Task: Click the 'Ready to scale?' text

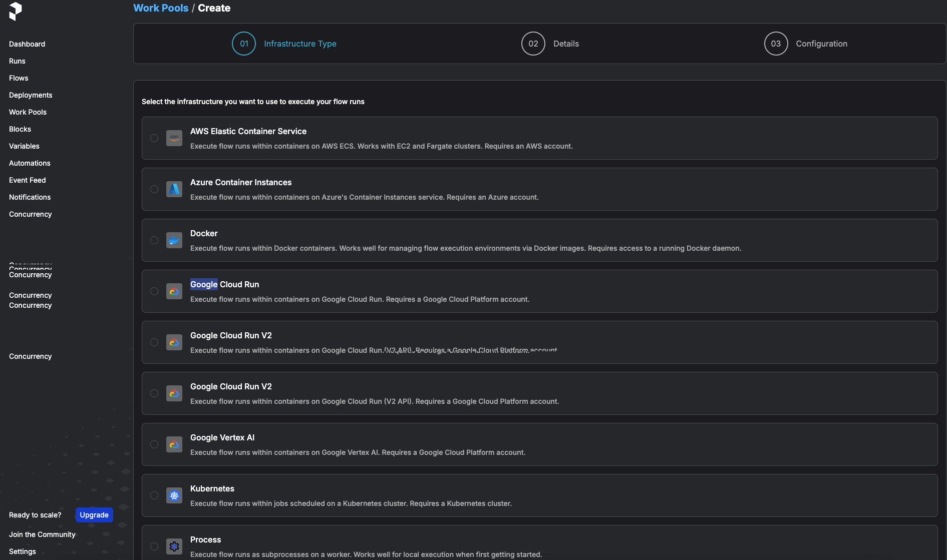Action: point(35,515)
